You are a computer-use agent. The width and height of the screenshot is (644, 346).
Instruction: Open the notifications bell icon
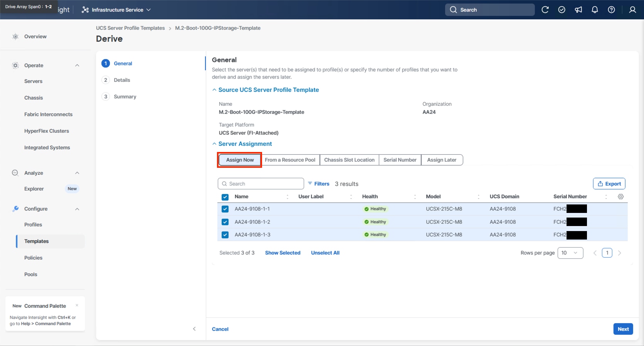click(x=595, y=10)
